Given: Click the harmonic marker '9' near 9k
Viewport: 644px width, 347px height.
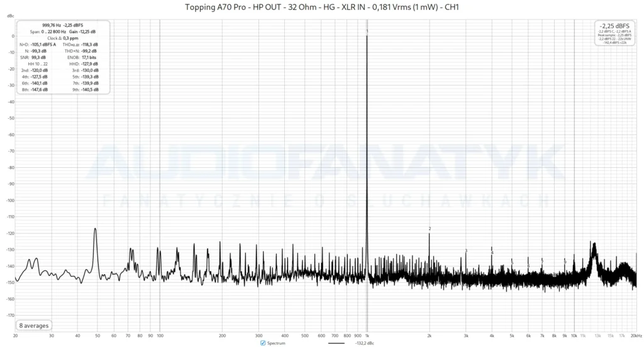Looking at the screenshot, I should click(x=565, y=262).
